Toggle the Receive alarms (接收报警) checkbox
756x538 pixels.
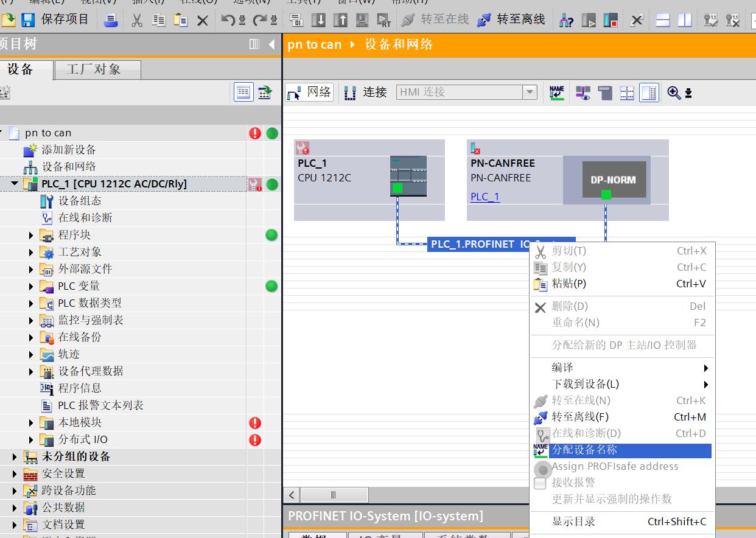540,483
